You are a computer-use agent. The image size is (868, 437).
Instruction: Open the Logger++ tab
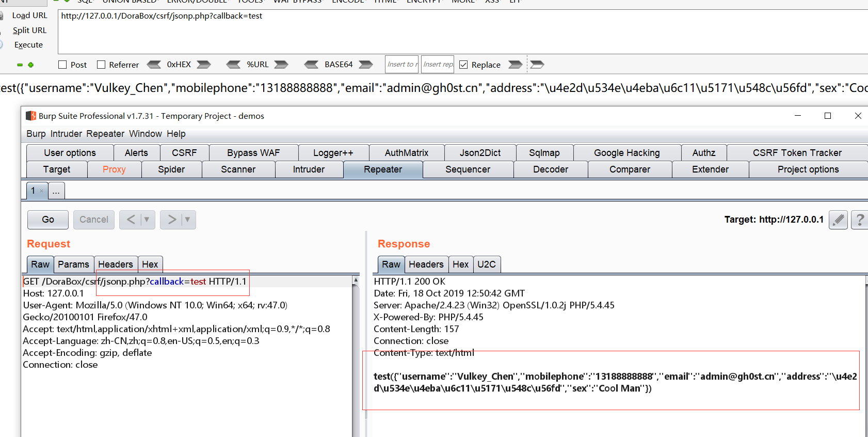(333, 153)
